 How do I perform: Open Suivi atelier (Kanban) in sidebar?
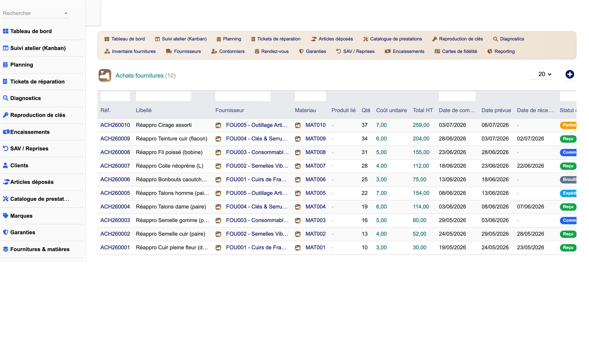[38, 48]
